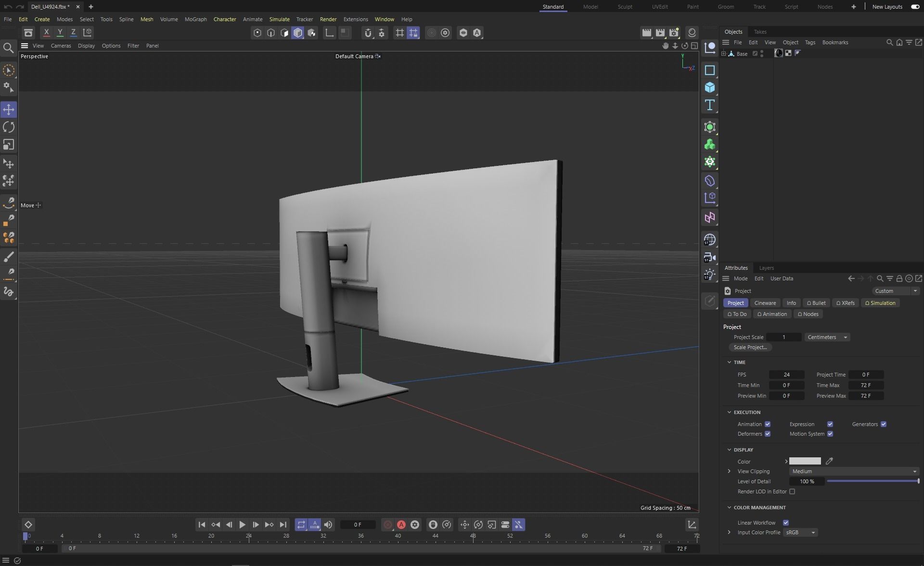The width and height of the screenshot is (924, 566).
Task: Disable the Deformers checkbox
Action: click(768, 434)
